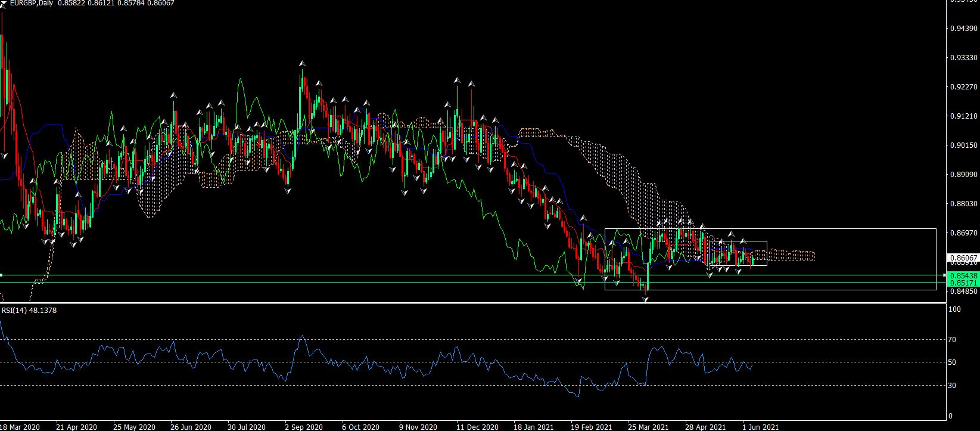Select the up fractal arrow above the September 2020 peak
This screenshot has width=980, height=431.
click(x=302, y=63)
